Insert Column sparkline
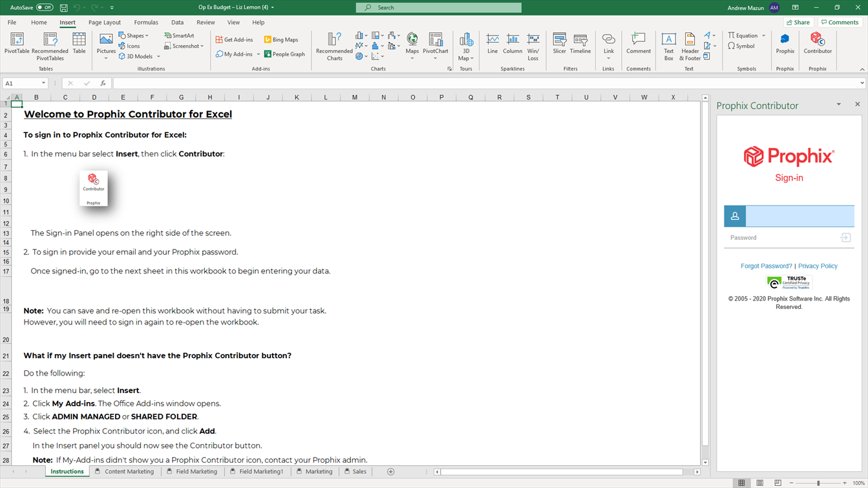Screen dimensions: 868x488 click(513, 44)
